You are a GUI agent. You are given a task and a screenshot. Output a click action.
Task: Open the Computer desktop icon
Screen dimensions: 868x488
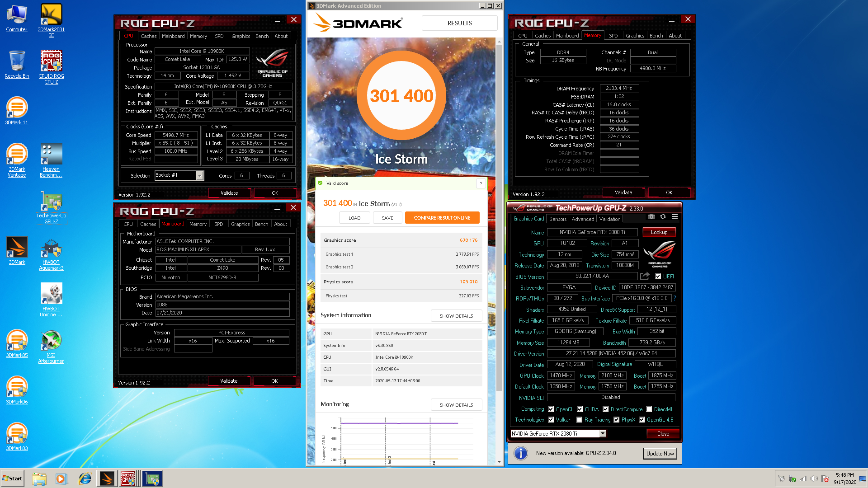17,19
